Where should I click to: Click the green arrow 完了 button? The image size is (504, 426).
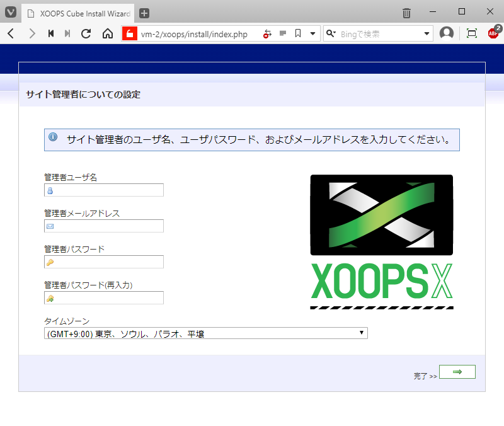(x=457, y=372)
